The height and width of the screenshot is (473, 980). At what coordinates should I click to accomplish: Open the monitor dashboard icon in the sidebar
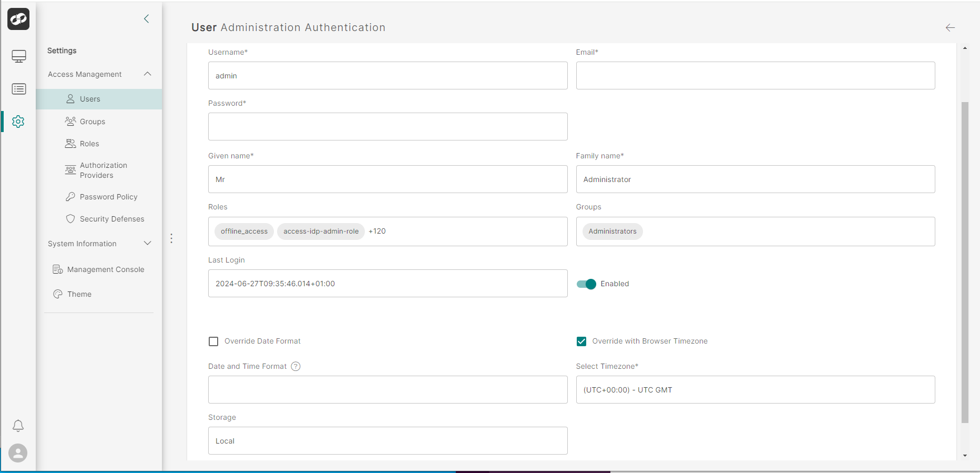[x=19, y=56]
